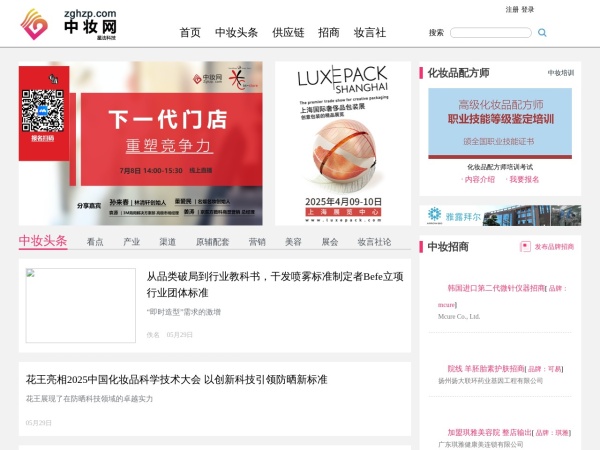The width and height of the screenshot is (600, 450).
Task: Click the zghzp.com 中妆网 logo
Action: tap(68, 24)
